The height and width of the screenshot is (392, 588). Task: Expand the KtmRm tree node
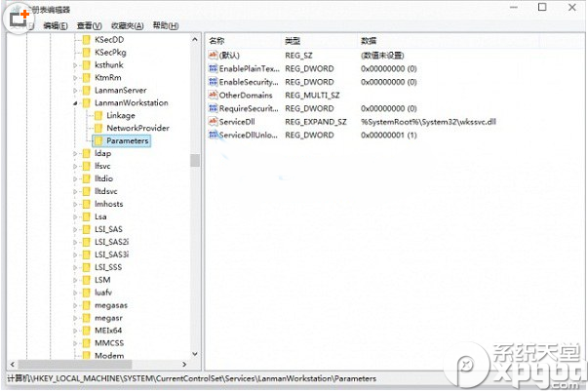coord(75,78)
